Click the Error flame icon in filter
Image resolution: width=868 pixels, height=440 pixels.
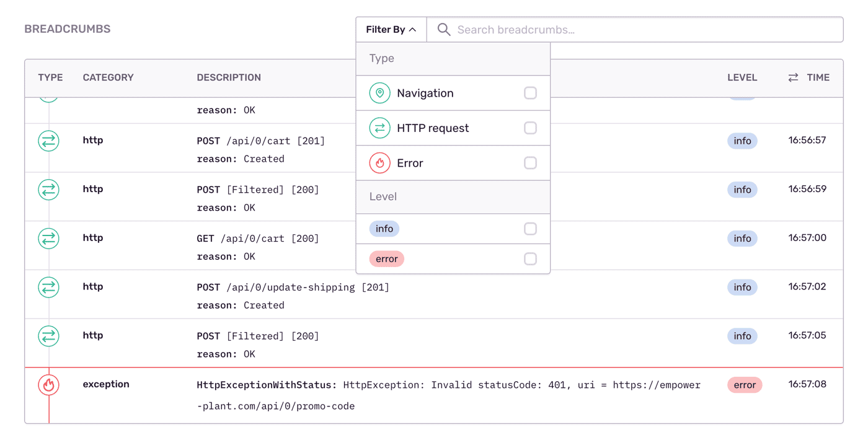tap(379, 163)
